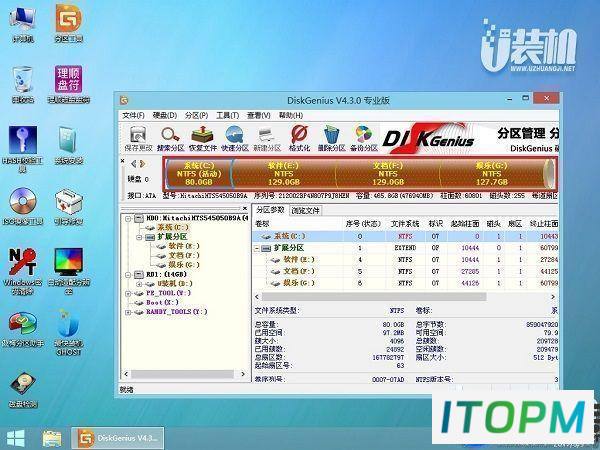This screenshot has width=600, height=450.
Task: Click the 起始柱面 column header
Action: tap(465, 224)
